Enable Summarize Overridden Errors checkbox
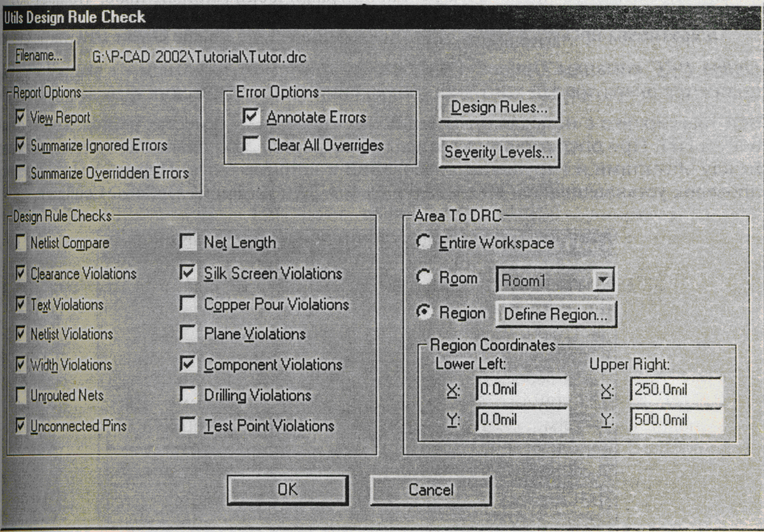 click(x=21, y=173)
